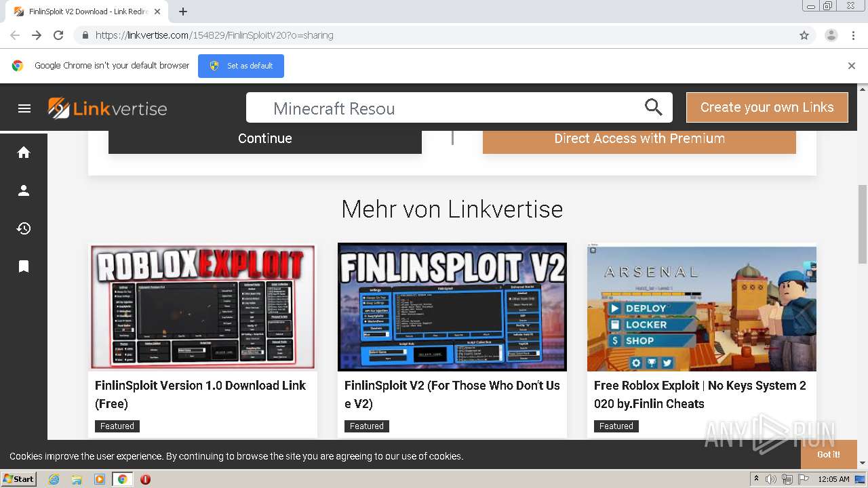
Task: Dismiss the default browser notification bar
Action: [x=852, y=66]
